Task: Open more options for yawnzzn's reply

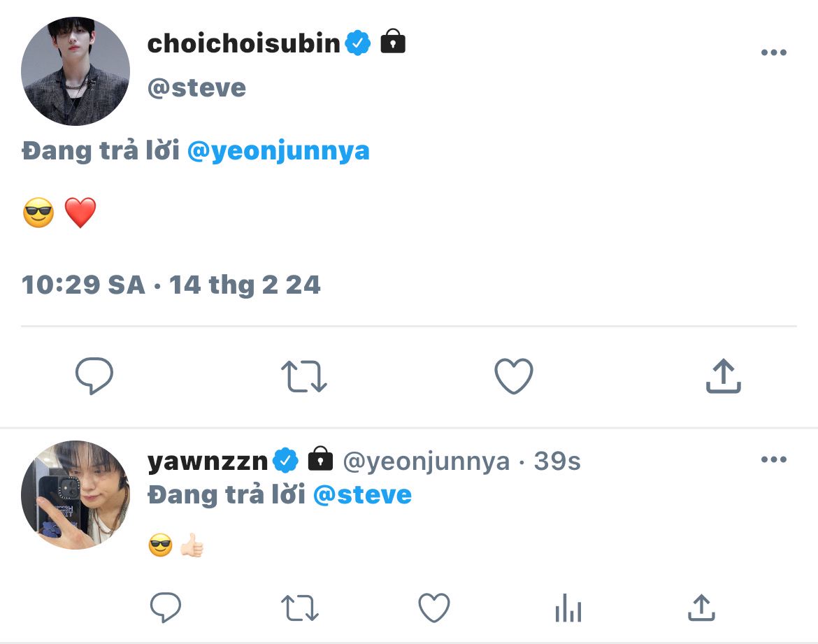Action: (773, 460)
